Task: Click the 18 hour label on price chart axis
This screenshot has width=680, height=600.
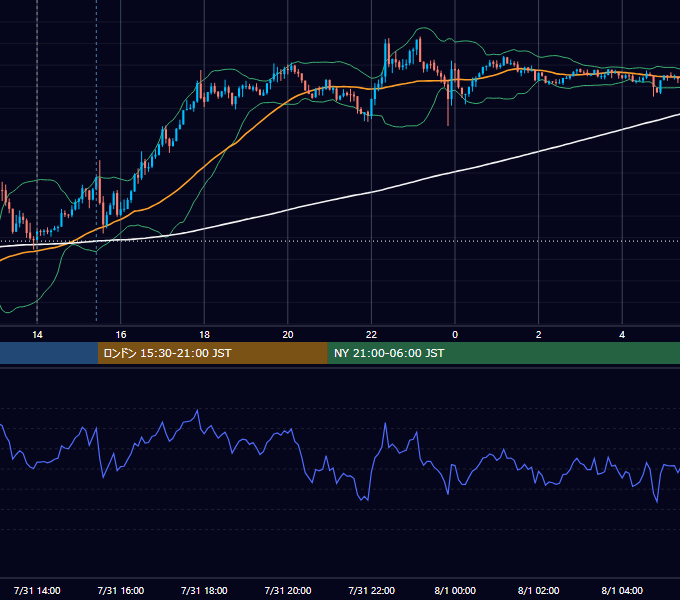Action: point(204,335)
